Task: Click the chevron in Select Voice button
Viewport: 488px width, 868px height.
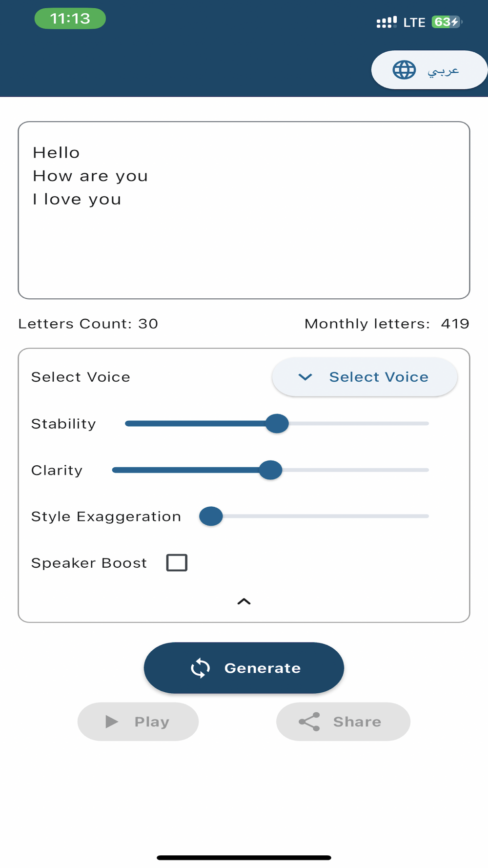Action: [x=305, y=377]
